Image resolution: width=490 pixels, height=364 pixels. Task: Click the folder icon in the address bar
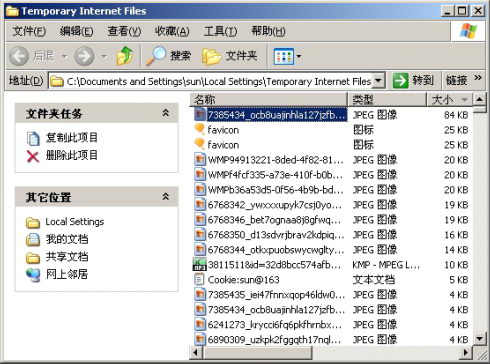pos(57,81)
